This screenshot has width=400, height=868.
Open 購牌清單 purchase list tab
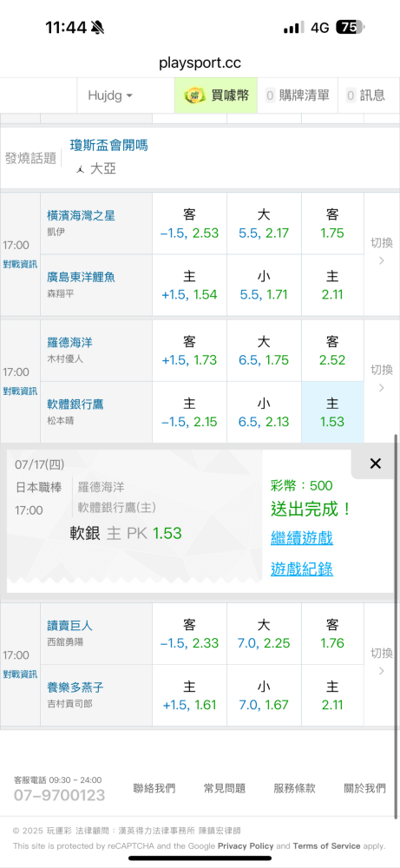298,95
